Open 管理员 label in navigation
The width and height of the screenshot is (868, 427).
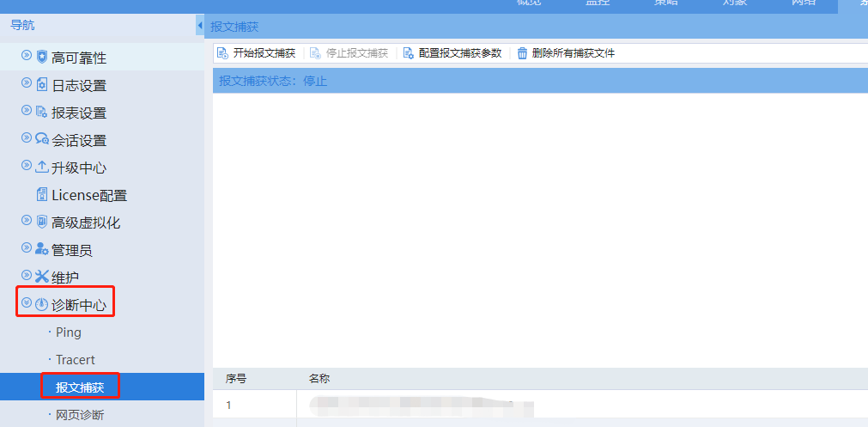[x=72, y=250]
